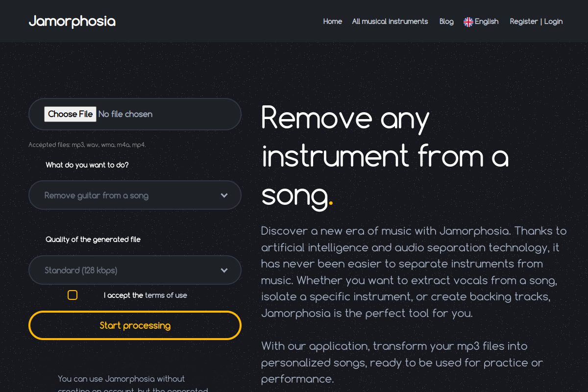588x392 pixels.
Task: Open the English language menu
Action: click(x=481, y=22)
